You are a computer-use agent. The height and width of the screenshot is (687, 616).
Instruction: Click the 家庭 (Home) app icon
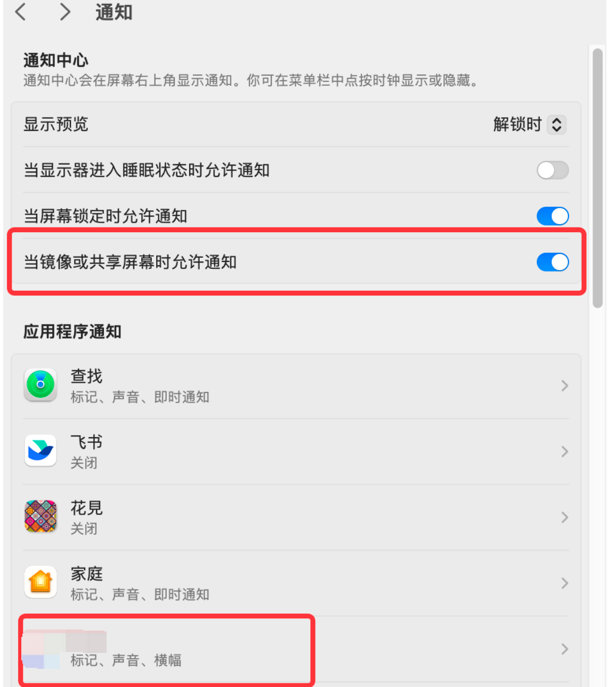[x=40, y=582]
